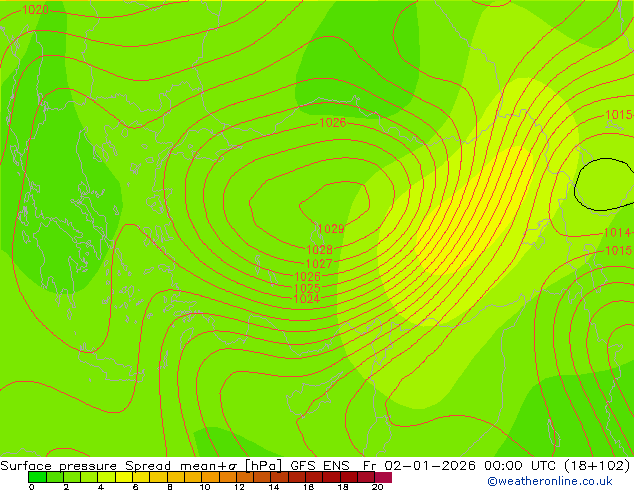Screen dimensions: 634x490
Task: Select the legend swatch starting at 18
Action: click(349, 477)
